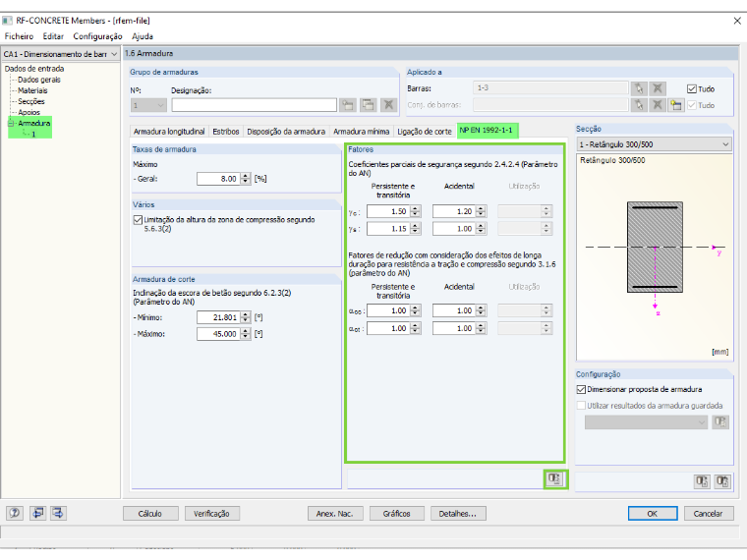
Task: Switch to Armadura mínima tab
Action: 361,132
